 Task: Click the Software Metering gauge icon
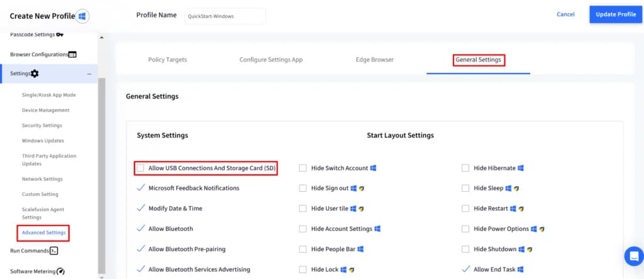point(60,271)
